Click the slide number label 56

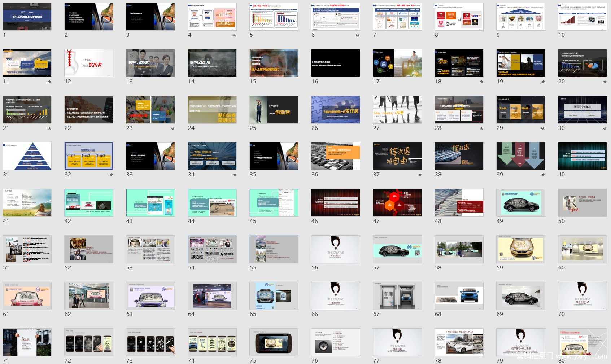pyautogui.click(x=315, y=268)
